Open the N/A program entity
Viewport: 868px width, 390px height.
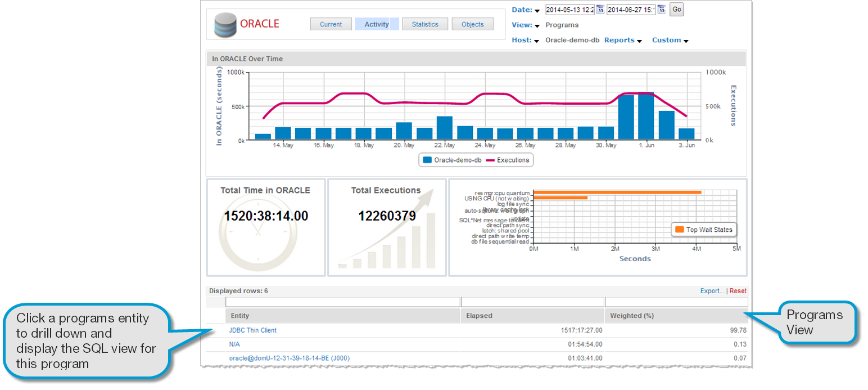pyautogui.click(x=235, y=344)
